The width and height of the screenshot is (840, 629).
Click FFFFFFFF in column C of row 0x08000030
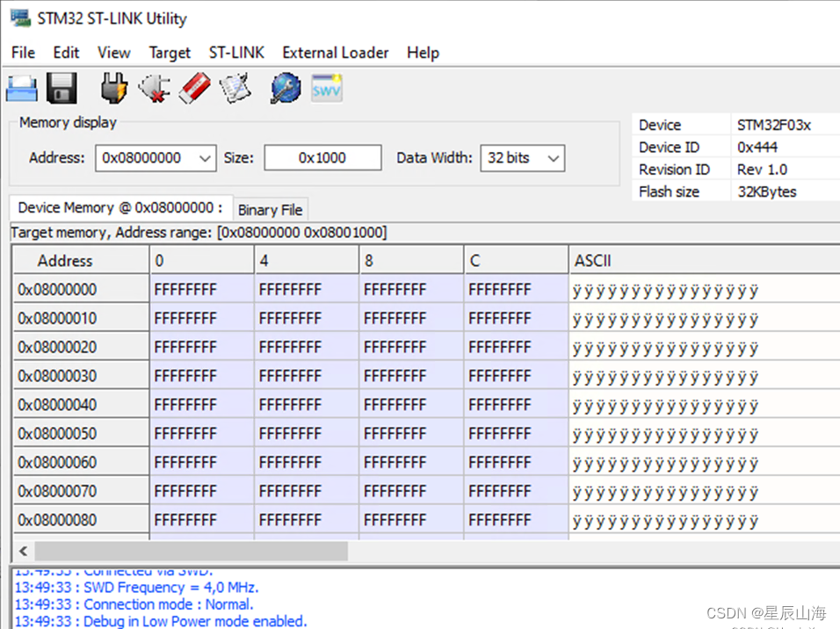tap(516, 376)
